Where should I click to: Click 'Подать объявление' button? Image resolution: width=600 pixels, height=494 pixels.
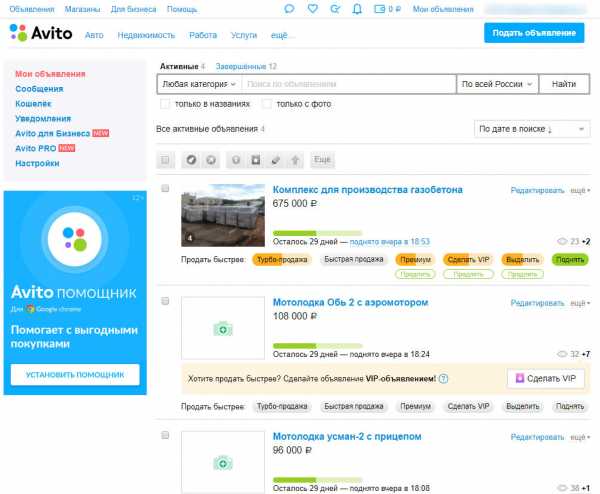pyautogui.click(x=534, y=33)
